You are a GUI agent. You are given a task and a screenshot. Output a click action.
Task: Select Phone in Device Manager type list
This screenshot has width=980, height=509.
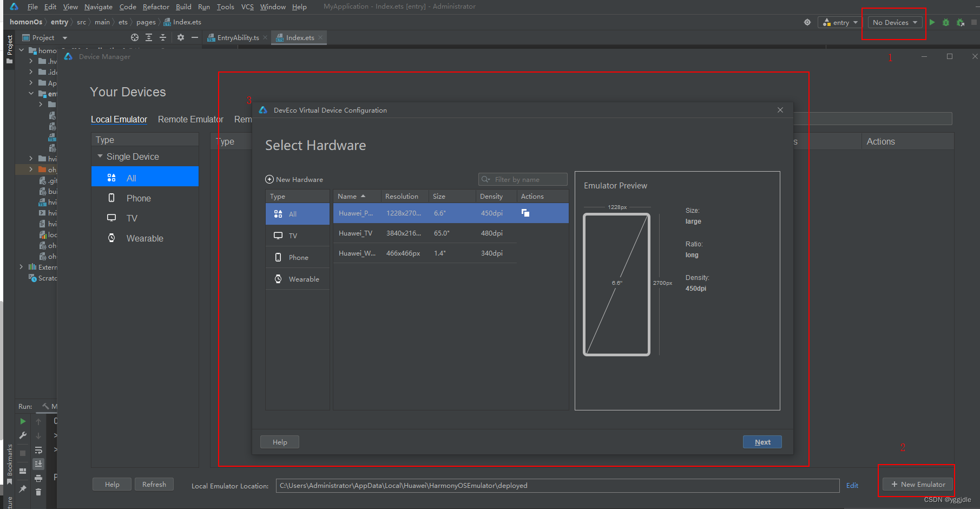pos(145,198)
